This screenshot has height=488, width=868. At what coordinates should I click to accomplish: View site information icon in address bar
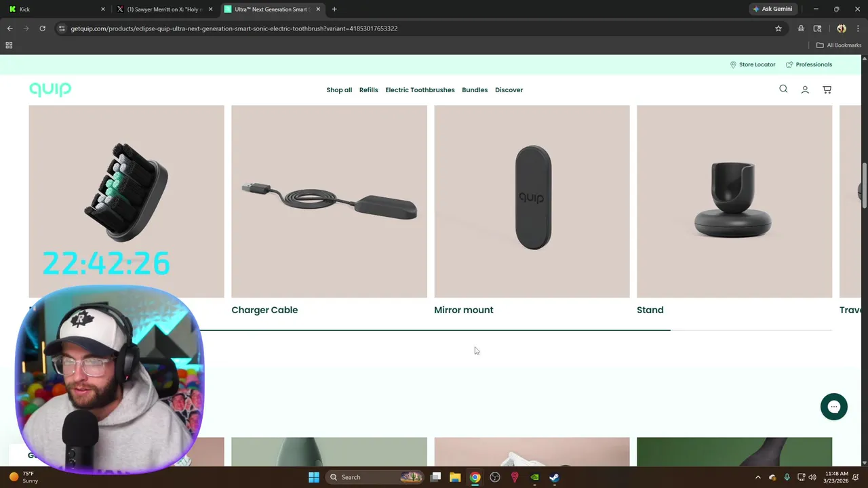click(x=62, y=28)
